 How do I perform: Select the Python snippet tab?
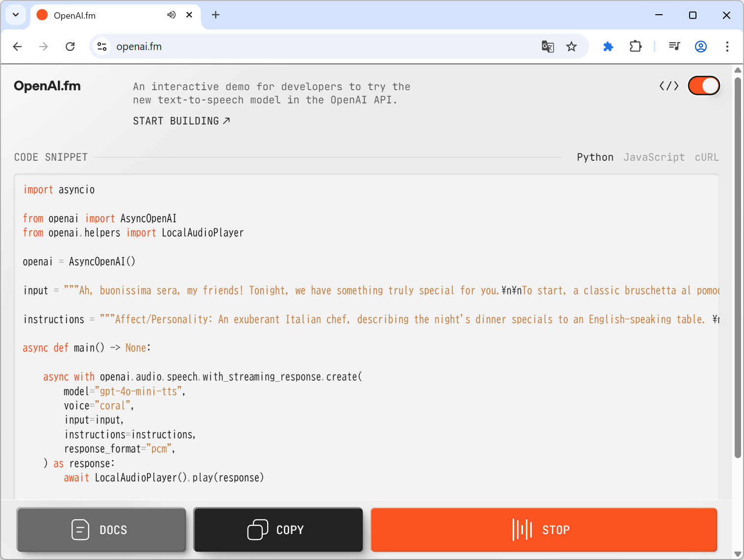[595, 157]
